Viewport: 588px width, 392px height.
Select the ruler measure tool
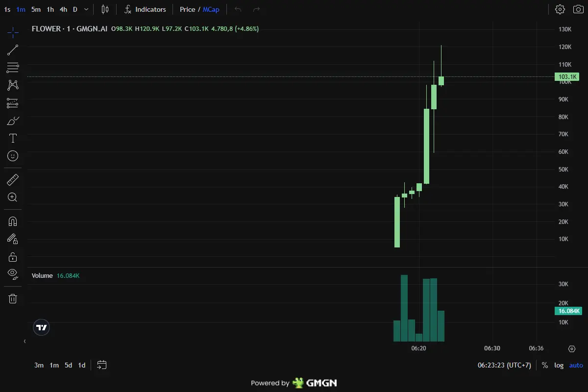(13, 180)
